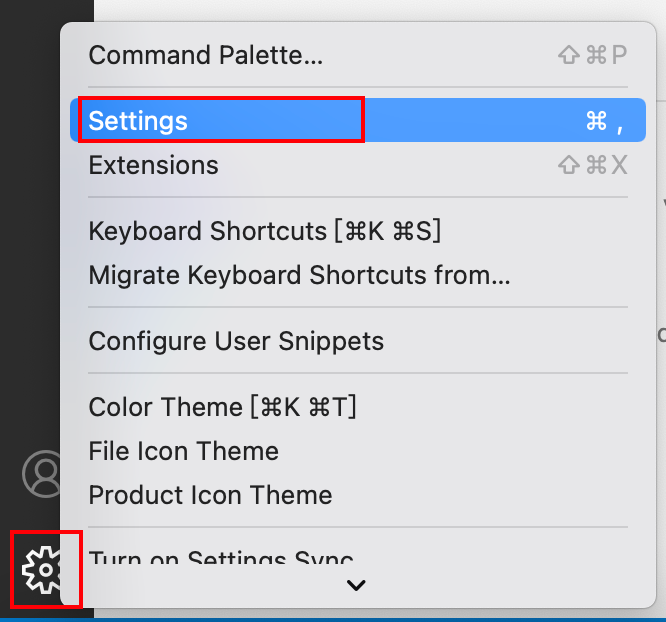Image resolution: width=666 pixels, height=622 pixels.
Task: Open the Accounts profile icon
Action: point(44,474)
